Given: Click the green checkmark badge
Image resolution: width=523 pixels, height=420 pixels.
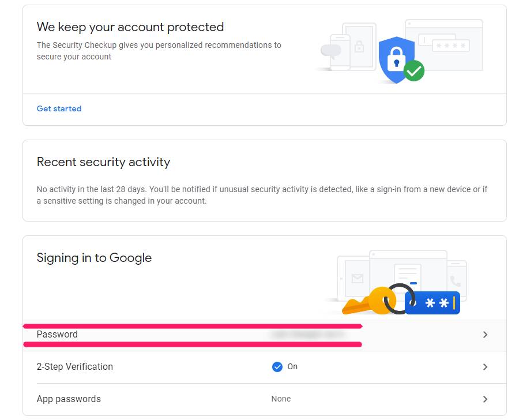Looking at the screenshot, I should pyautogui.click(x=414, y=72).
